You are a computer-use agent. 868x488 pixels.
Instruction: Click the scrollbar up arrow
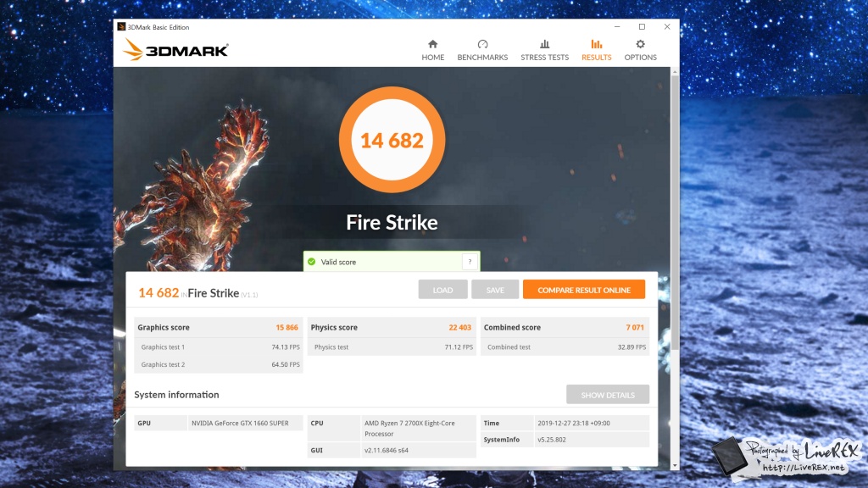coord(674,72)
